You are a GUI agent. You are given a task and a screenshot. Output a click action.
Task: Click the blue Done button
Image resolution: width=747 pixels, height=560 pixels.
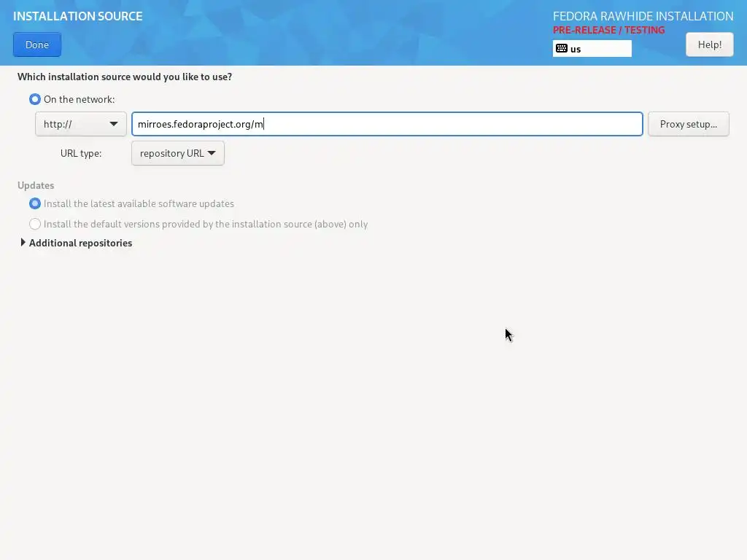point(37,44)
